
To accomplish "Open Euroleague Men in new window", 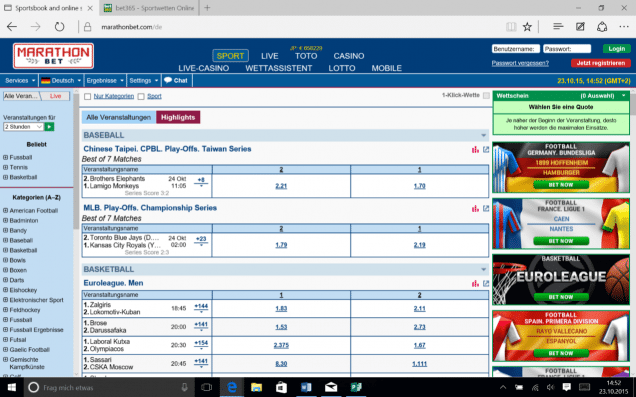I will [x=486, y=283].
